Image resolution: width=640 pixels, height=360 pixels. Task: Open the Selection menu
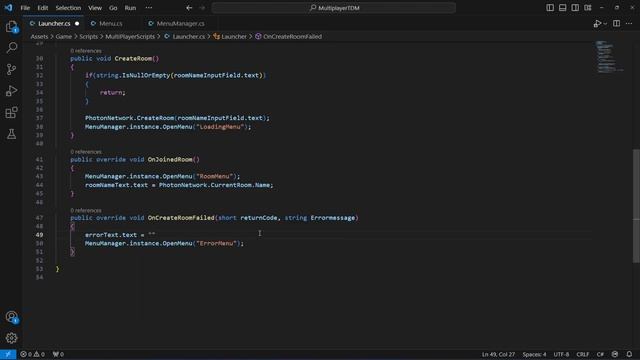coord(68,8)
